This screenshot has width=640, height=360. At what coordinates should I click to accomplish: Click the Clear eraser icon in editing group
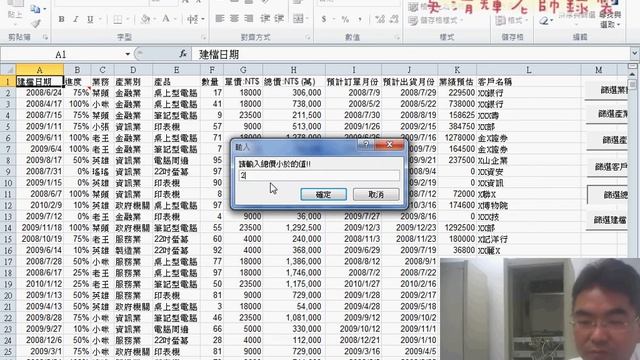point(544,20)
